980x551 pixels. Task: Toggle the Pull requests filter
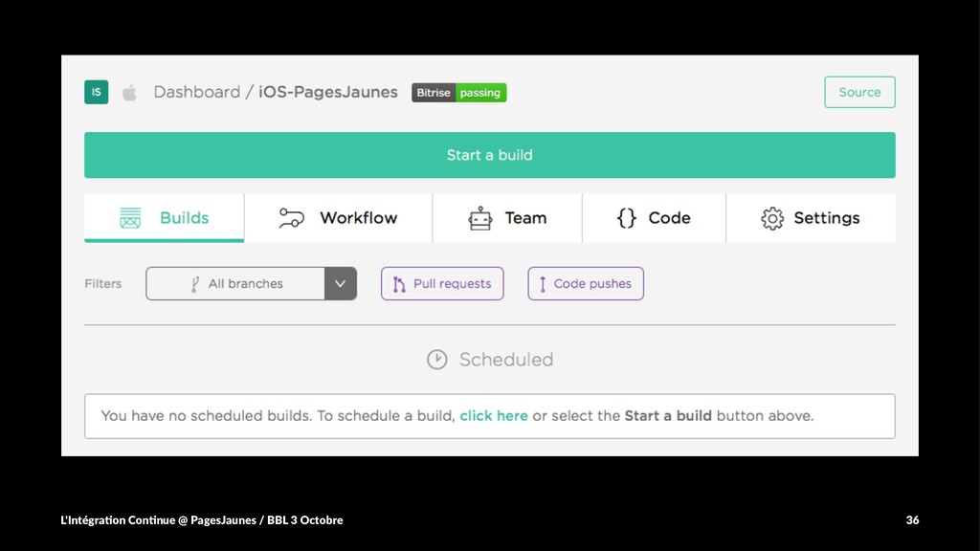coord(442,283)
